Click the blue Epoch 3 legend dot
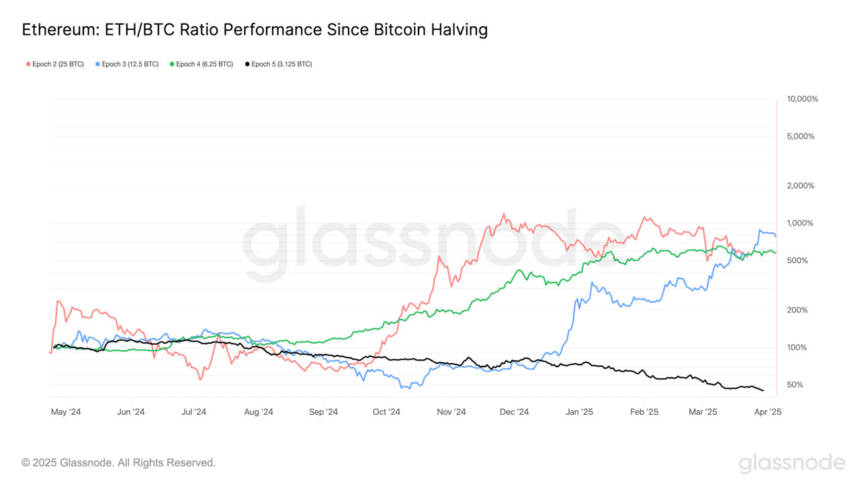 click(x=98, y=64)
